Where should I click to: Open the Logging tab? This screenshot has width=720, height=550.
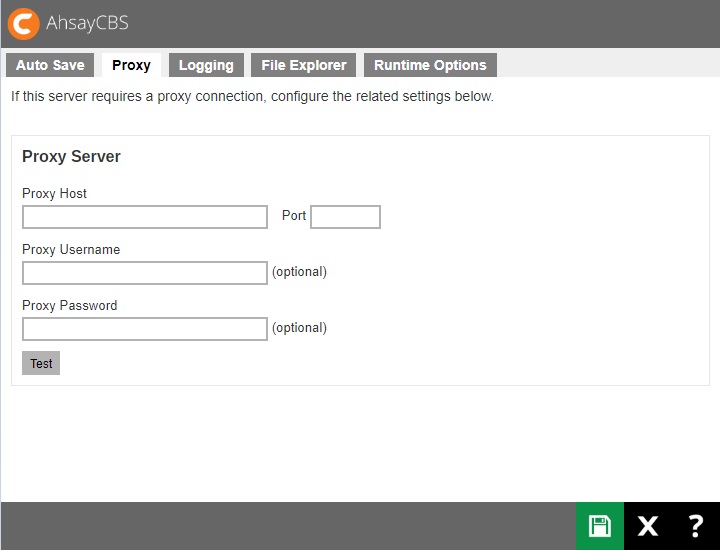click(206, 65)
